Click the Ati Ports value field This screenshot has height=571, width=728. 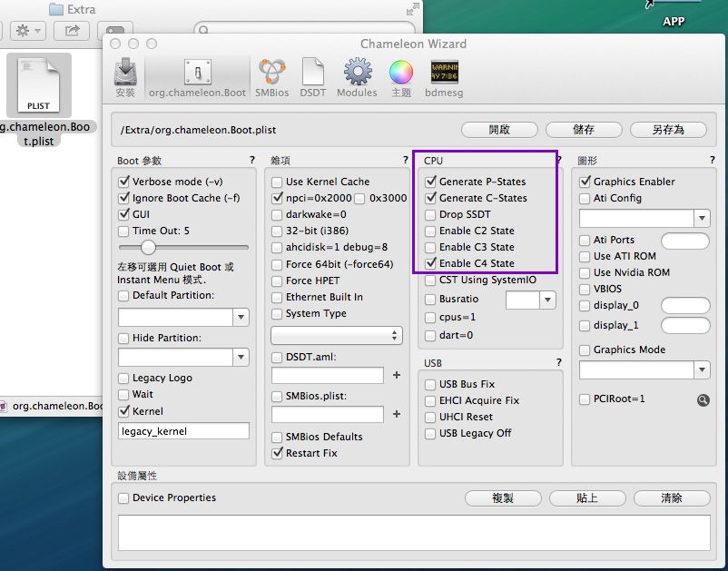pyautogui.click(x=685, y=241)
